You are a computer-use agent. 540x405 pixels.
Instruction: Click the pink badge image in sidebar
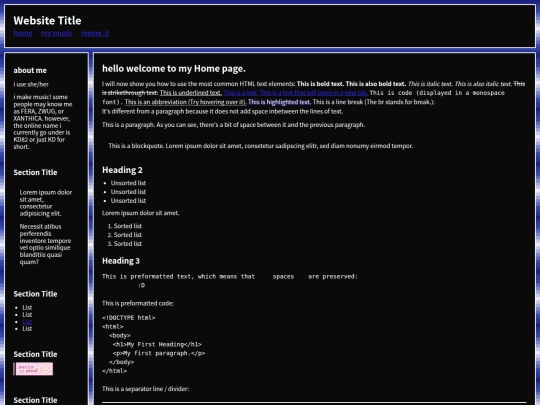[33, 369]
